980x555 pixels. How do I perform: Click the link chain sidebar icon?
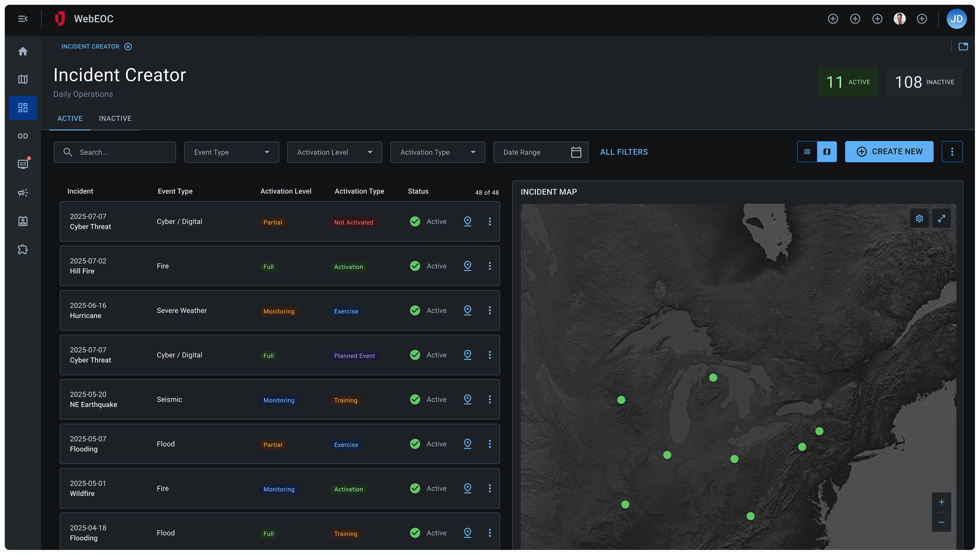pyautogui.click(x=23, y=136)
